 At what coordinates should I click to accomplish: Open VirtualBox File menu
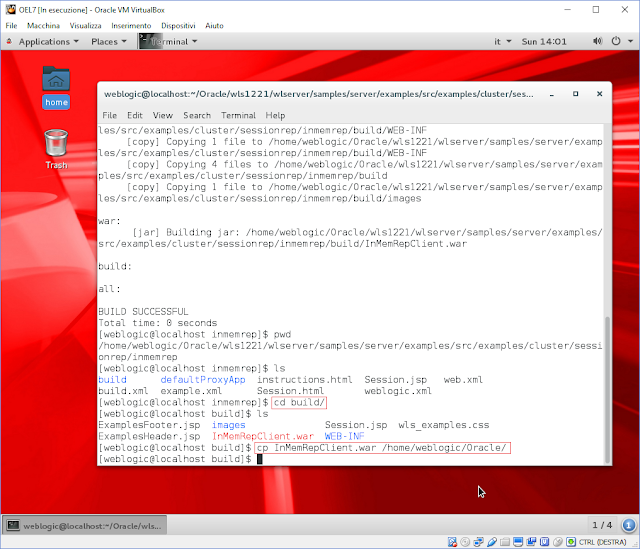tap(11, 25)
